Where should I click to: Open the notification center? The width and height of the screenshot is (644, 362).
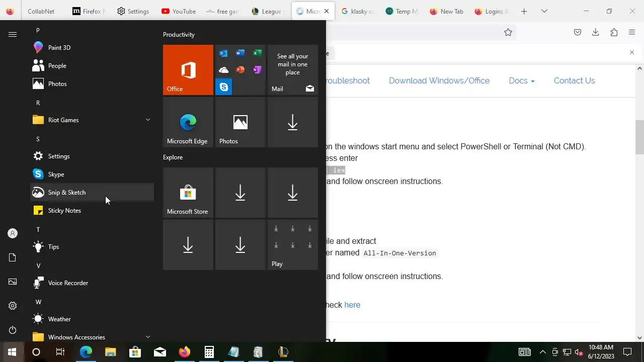(x=627, y=352)
